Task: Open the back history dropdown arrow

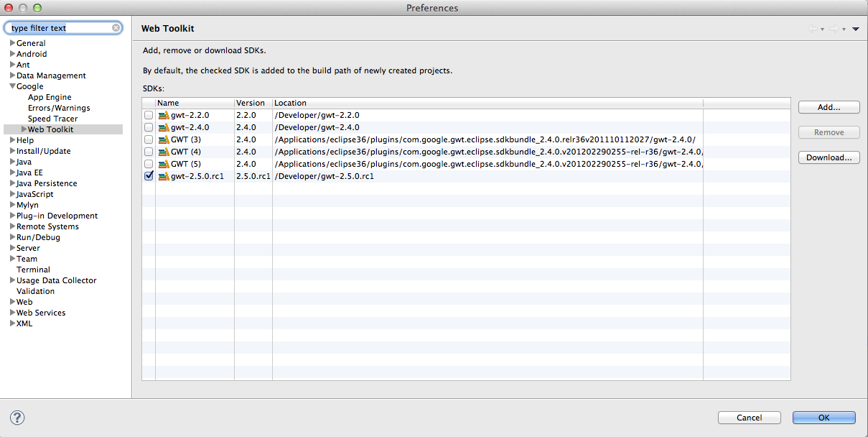Action: [x=822, y=29]
